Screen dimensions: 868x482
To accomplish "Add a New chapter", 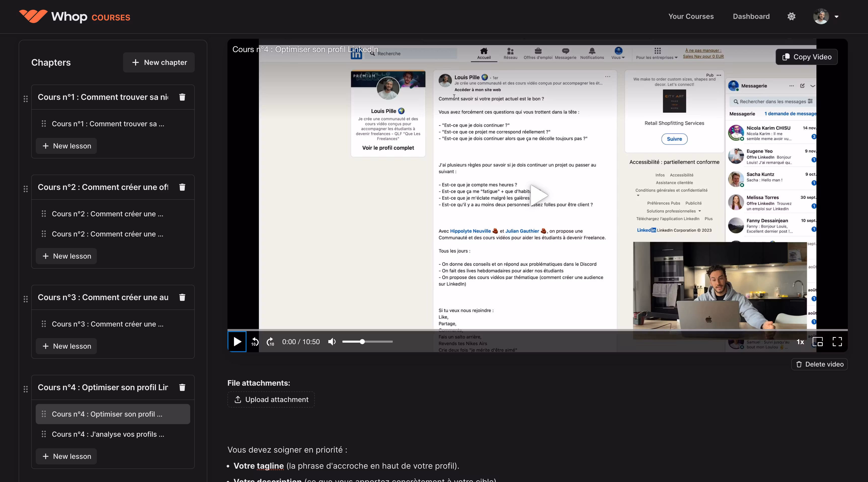I will (159, 62).
